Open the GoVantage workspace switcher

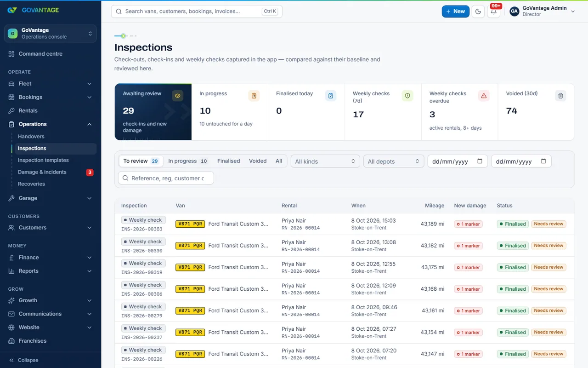51,34
